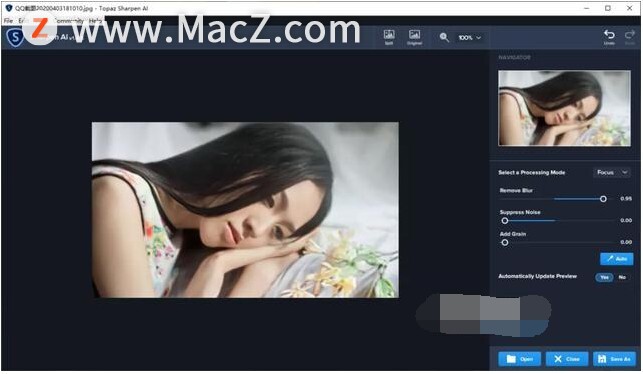Viewport: 643px width, 374px height.
Task: Redo the last undone change
Action: 629,37
